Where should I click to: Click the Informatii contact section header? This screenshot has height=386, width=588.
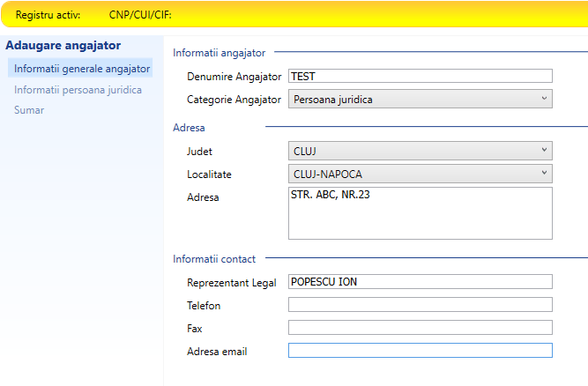214,259
